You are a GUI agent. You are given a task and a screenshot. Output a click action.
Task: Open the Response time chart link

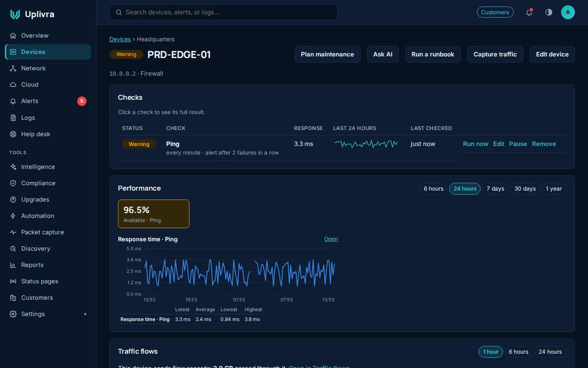pos(331,239)
